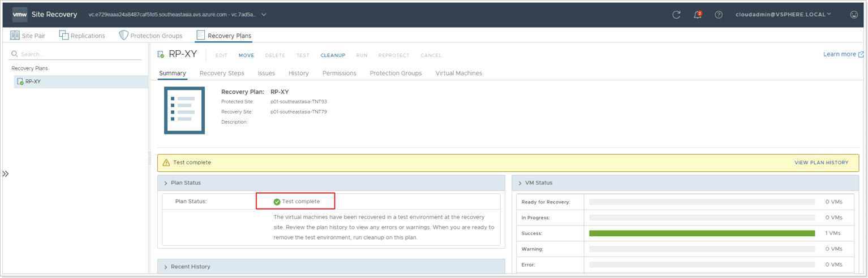Viewport: 868px width, 278px height.
Task: Click the DELETE action button
Action: coord(275,55)
